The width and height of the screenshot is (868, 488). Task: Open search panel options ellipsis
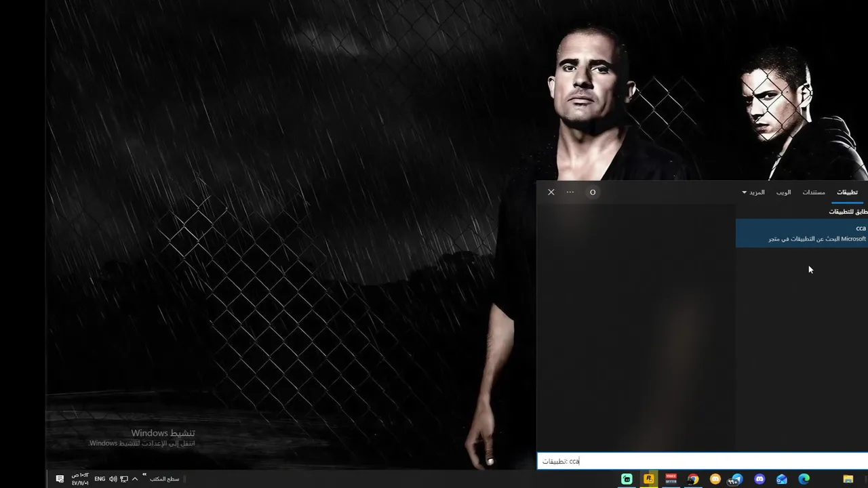tap(570, 192)
